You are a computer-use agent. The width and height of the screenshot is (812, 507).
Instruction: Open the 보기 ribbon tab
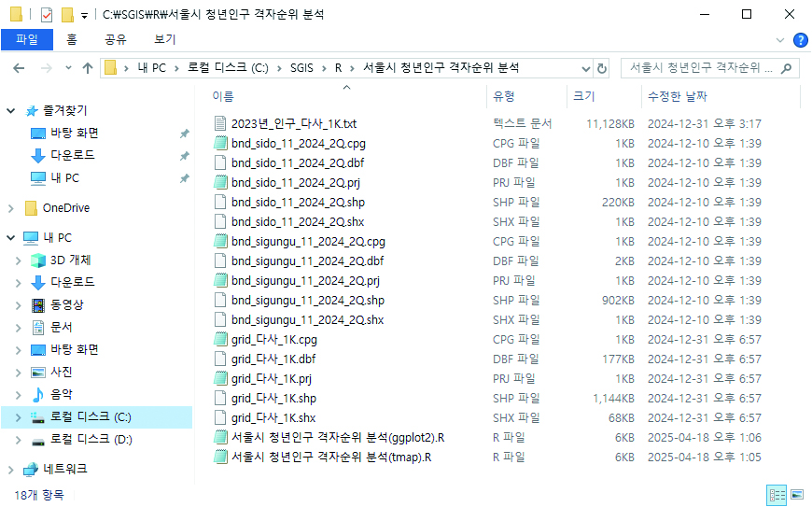[x=165, y=39]
